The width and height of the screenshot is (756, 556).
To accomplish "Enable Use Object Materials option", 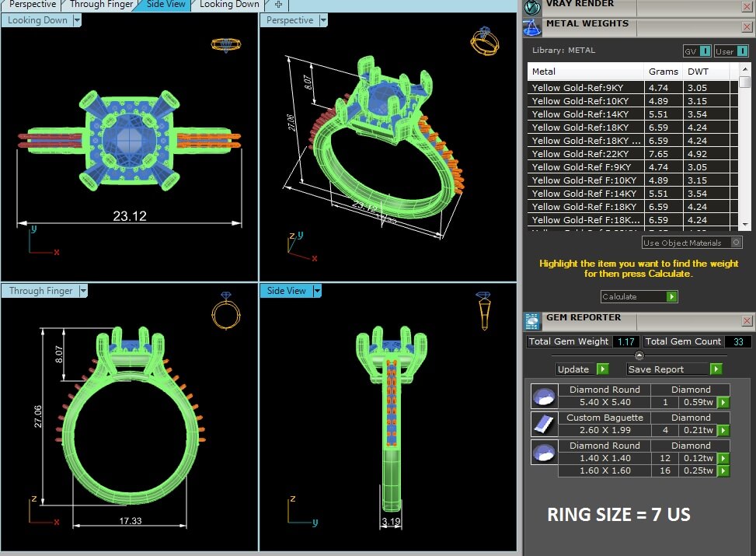I will (736, 243).
